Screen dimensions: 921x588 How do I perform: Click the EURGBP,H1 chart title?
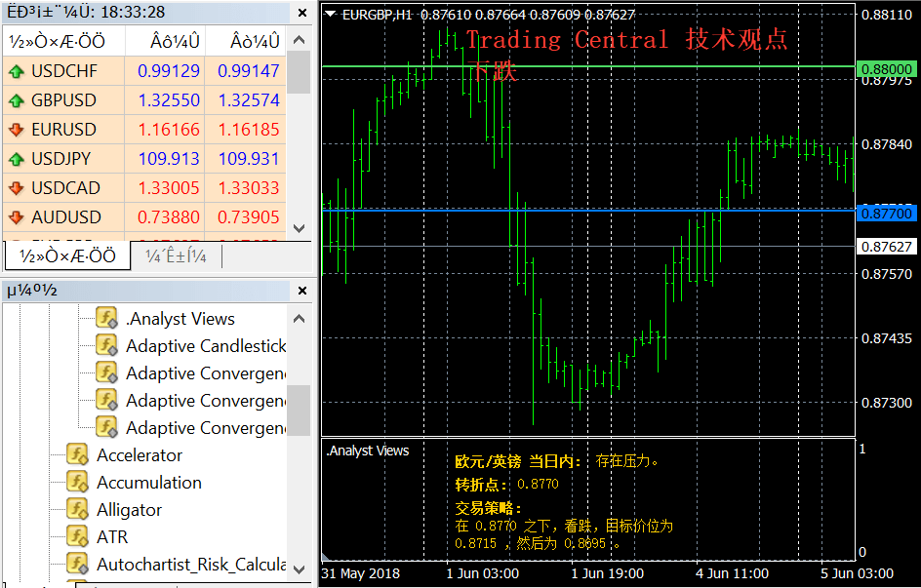[378, 15]
